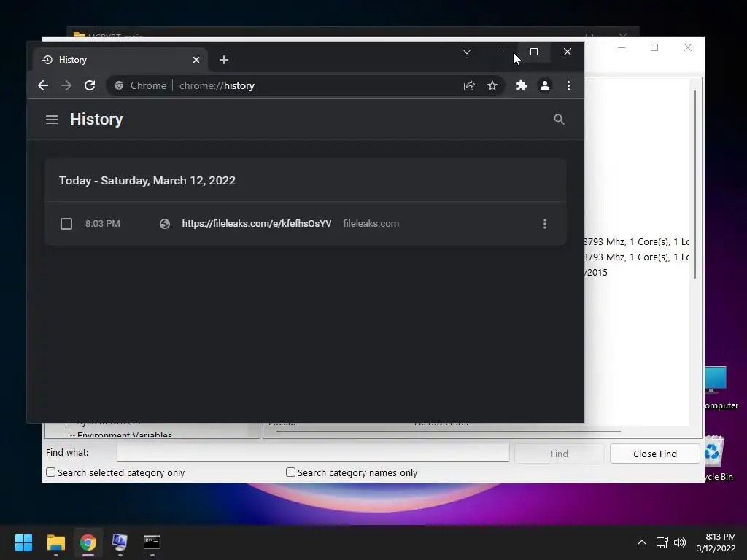
Task: Click the 8:03 PM timestamp
Action: (x=102, y=224)
